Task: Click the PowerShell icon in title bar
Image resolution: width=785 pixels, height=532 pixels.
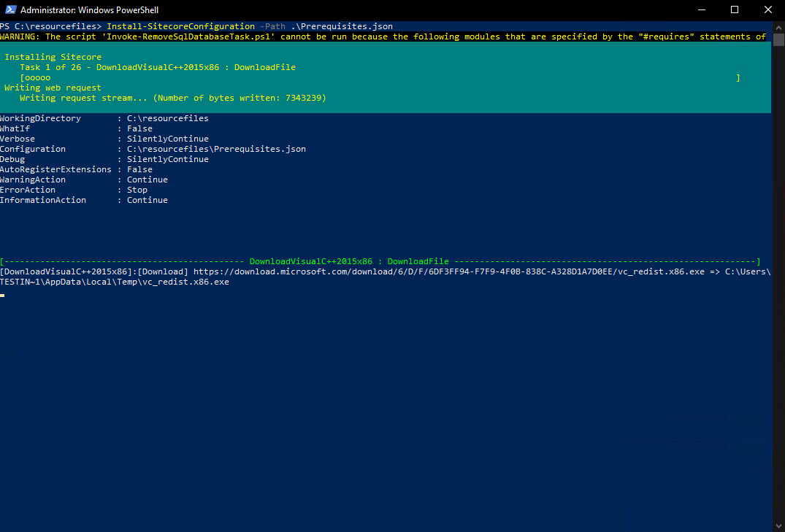Action: [10, 9]
